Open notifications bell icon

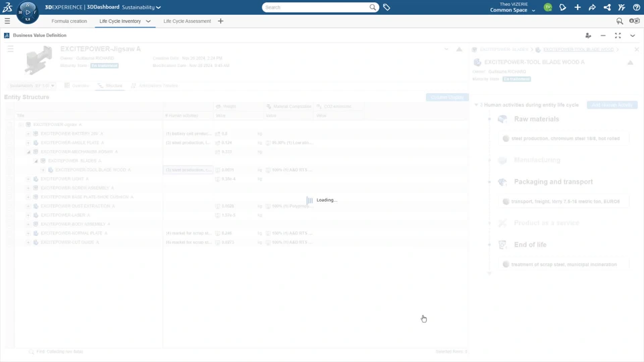[563, 7]
